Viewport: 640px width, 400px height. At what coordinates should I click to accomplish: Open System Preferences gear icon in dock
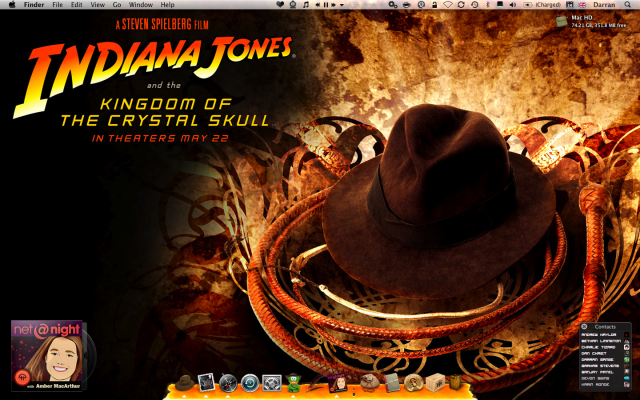click(x=272, y=384)
